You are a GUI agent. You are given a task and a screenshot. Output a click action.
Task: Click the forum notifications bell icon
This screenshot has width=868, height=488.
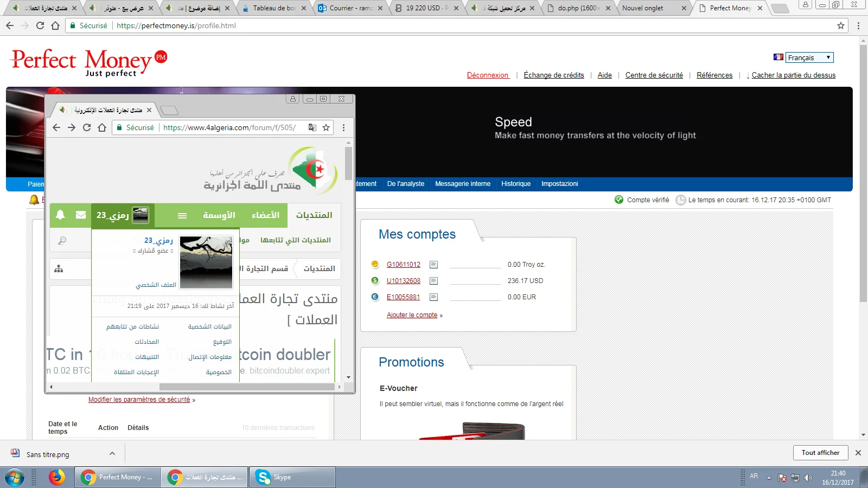click(60, 215)
